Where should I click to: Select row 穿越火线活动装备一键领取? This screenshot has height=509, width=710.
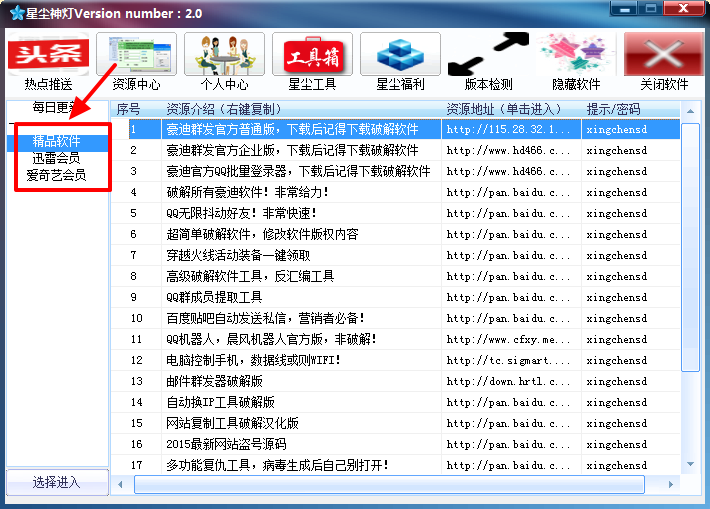tap(396, 255)
